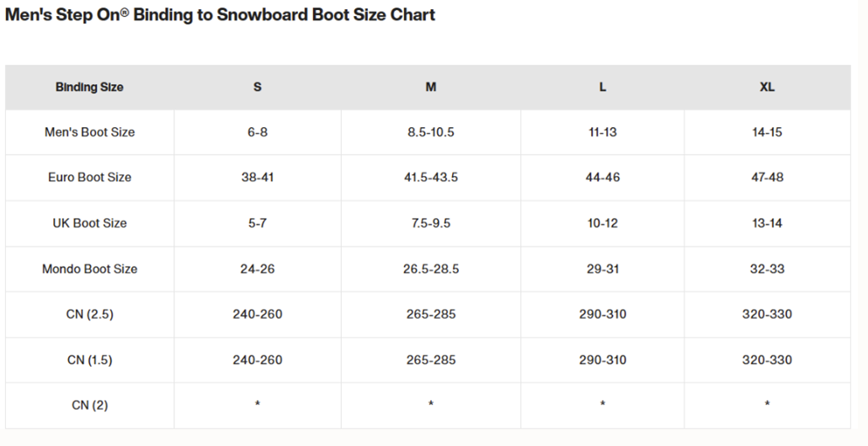Click the CN (2) row label
Viewport: 868px width, 446px height.
[x=90, y=405]
